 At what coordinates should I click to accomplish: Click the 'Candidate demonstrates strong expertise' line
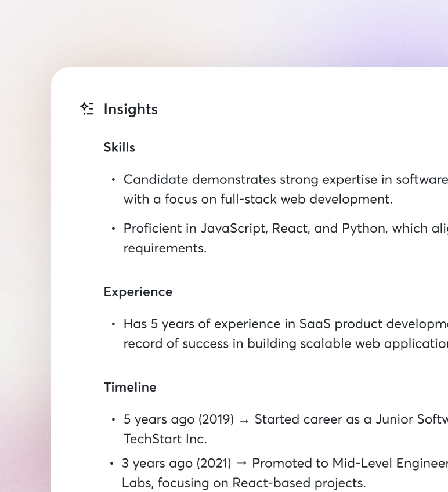tap(284, 179)
